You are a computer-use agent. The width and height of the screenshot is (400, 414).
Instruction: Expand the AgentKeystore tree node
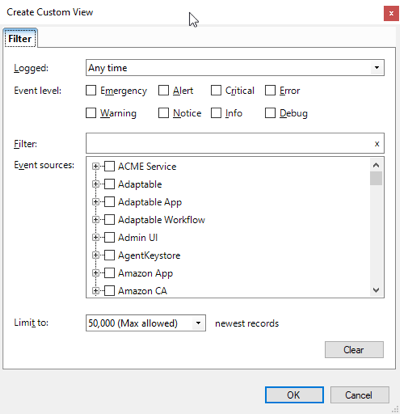[96, 255]
